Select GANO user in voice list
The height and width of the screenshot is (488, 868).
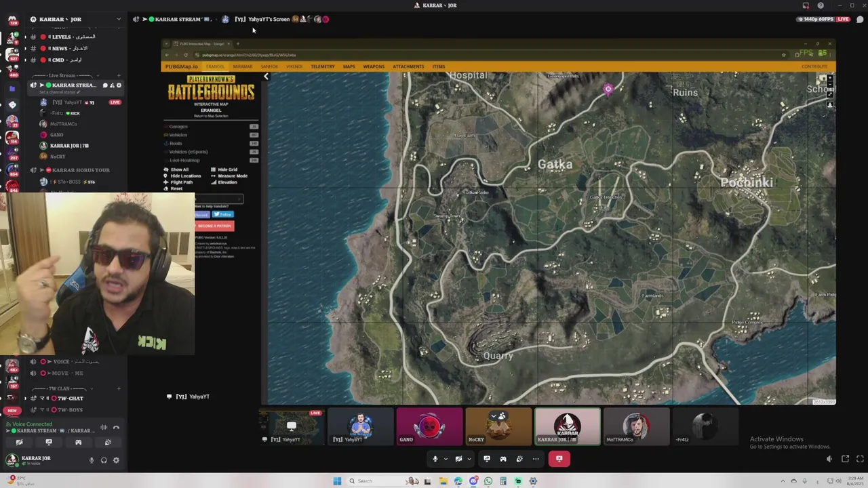(x=80, y=135)
